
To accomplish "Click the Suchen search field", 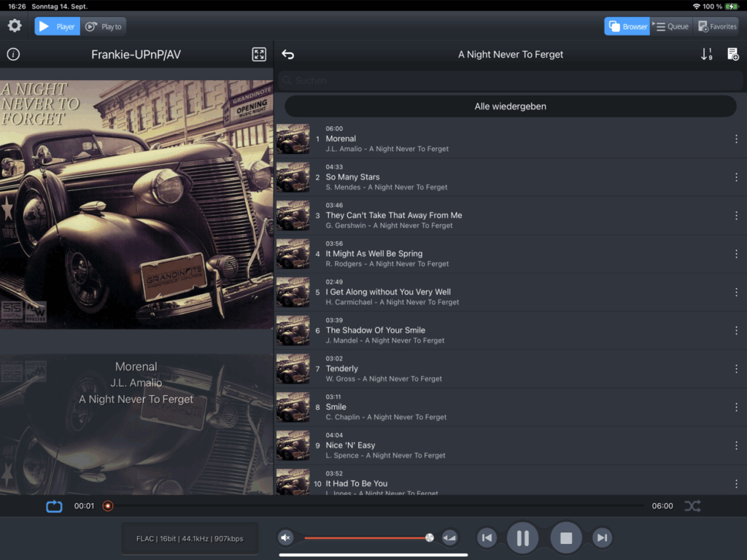I will pos(510,81).
